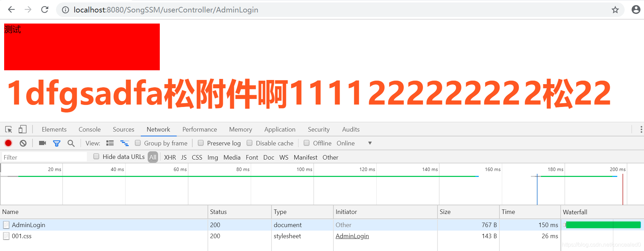Filter requests by CSS
Viewport: 644px width, 251px height.
(x=197, y=158)
